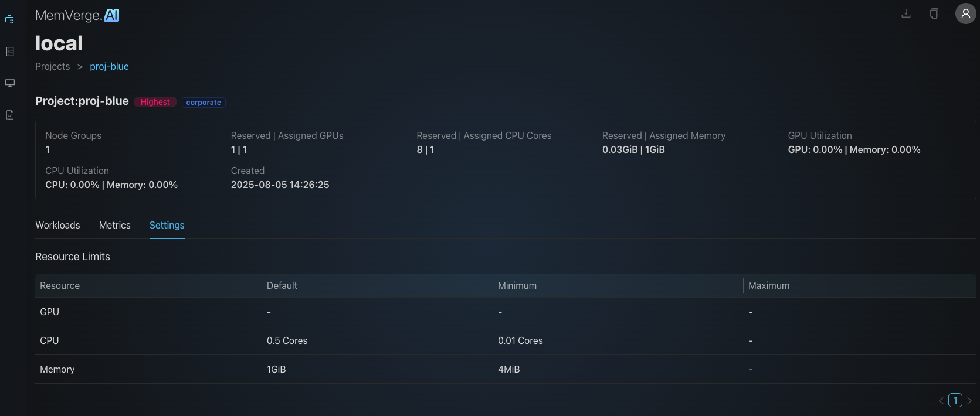Click the Highest priority badge
Viewport: 980px width, 416px height.
[x=155, y=102]
